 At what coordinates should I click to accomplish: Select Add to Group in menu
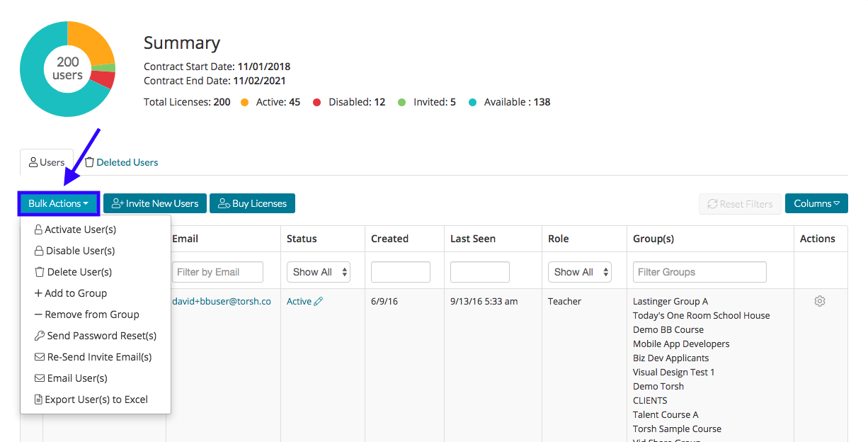coord(71,293)
